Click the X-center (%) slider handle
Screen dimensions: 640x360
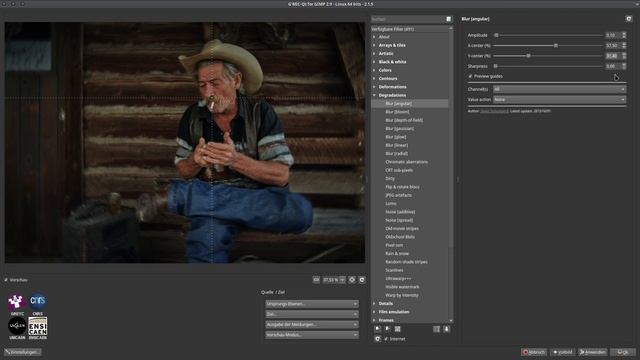556,45
